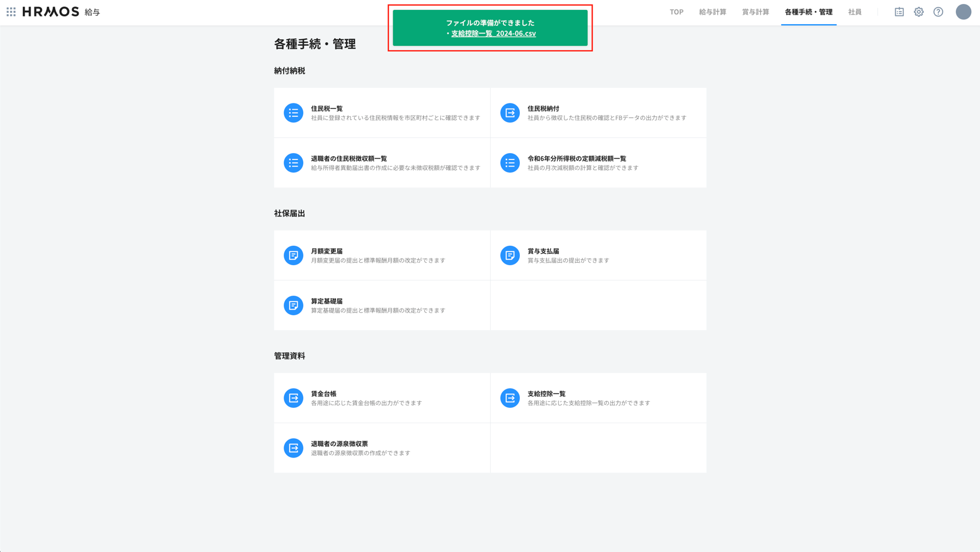Open the 賞与計算 tab
Image resolution: width=980 pixels, height=552 pixels.
click(x=755, y=12)
